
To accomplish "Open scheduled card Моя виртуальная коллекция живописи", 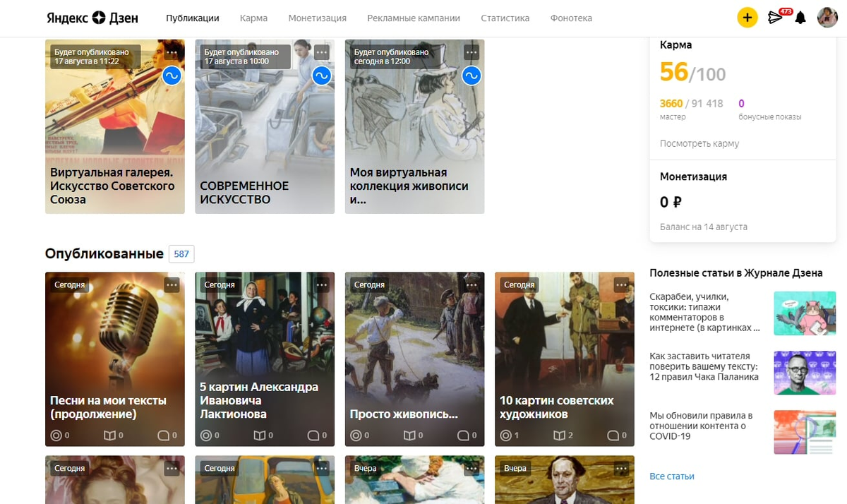I will point(414,126).
